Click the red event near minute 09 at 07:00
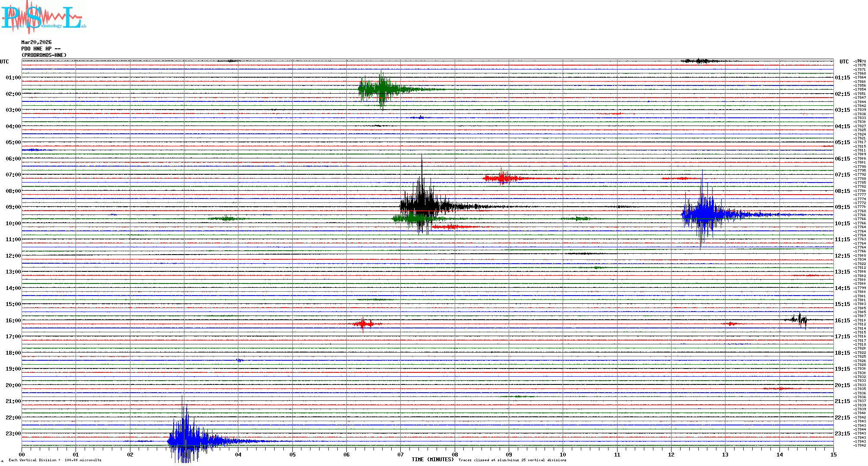The width and height of the screenshot is (868, 466). [502, 178]
